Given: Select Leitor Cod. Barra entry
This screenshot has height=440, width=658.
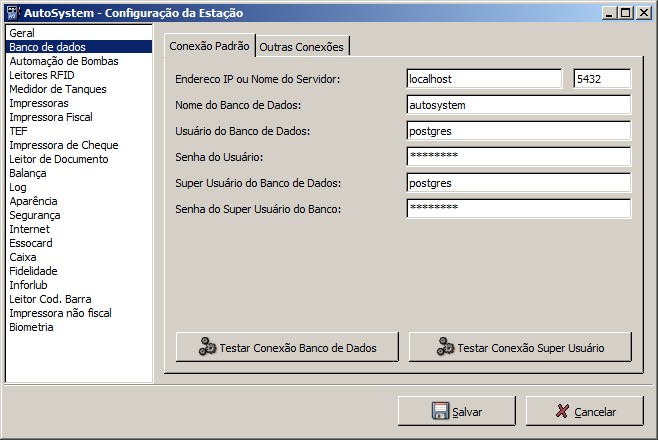Looking at the screenshot, I should [79, 299].
